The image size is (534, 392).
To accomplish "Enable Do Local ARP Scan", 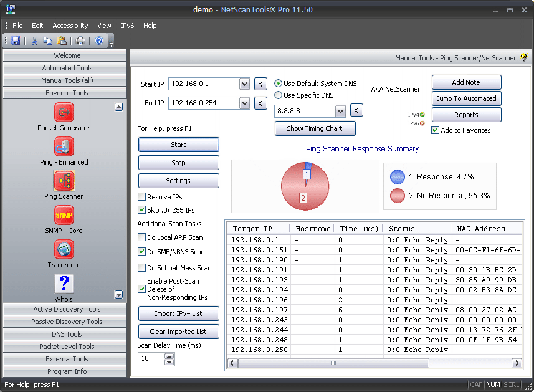I will (141, 237).
